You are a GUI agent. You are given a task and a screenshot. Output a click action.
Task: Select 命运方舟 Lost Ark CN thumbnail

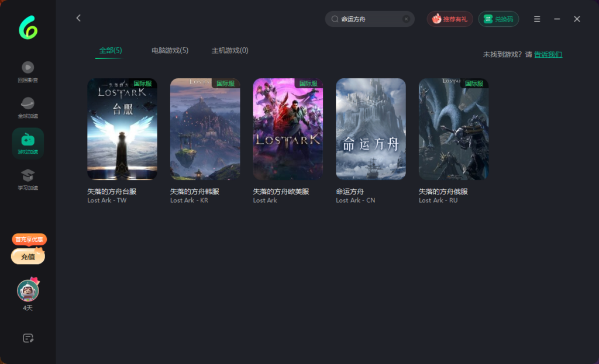[370, 129]
